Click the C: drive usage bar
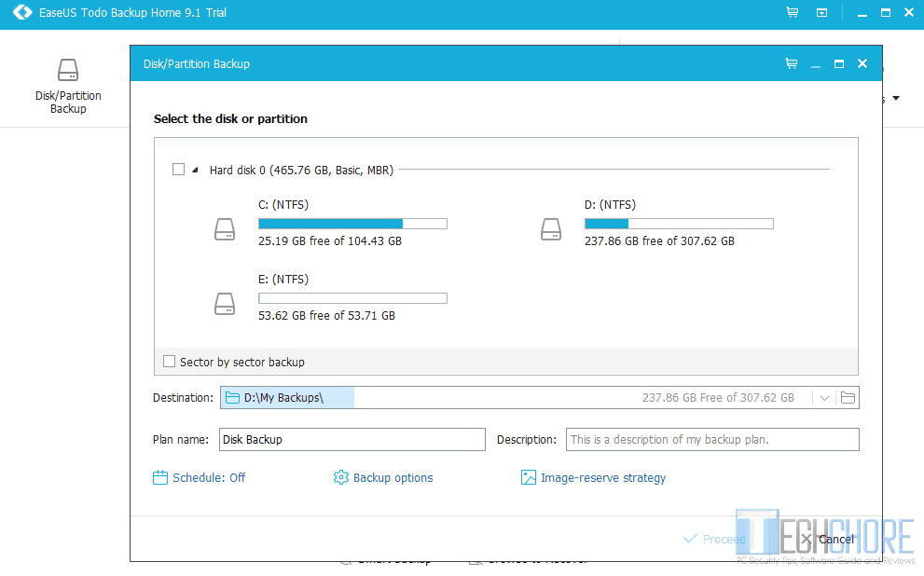Screen dimensions: 924x576 [x=353, y=224]
